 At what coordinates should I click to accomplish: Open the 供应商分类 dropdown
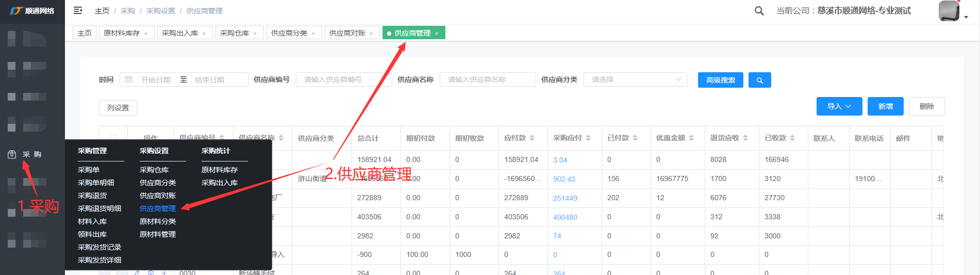point(635,79)
